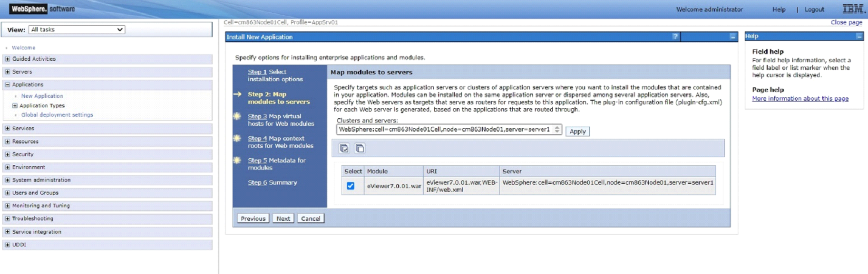Click the URI cell with WEB-INF/web.xml
Viewport: 868px width, 274px height.
[x=461, y=186]
